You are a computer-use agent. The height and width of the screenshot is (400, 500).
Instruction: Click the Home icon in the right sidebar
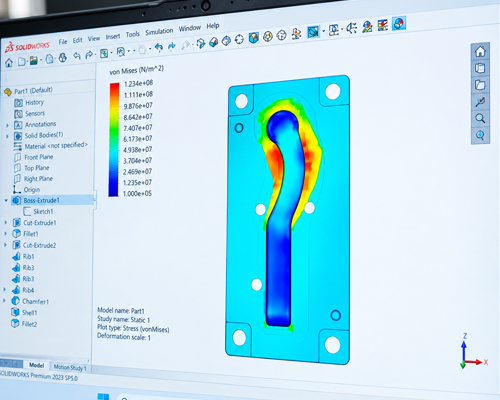pyautogui.click(x=480, y=51)
